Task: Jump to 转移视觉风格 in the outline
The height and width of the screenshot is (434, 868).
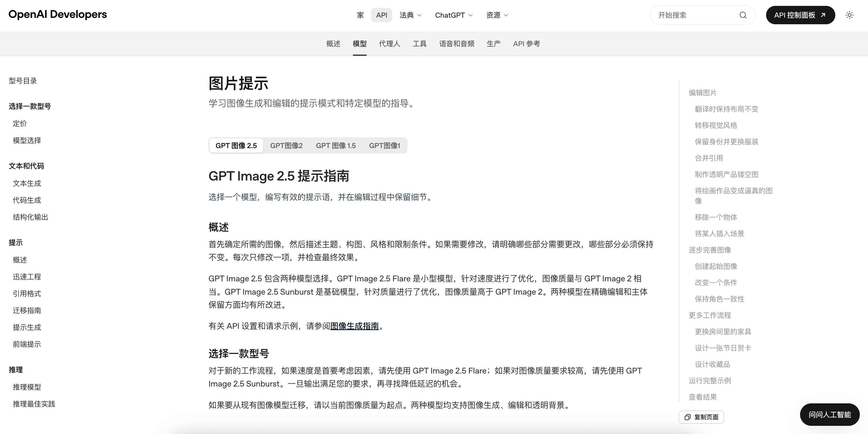Action: (716, 125)
